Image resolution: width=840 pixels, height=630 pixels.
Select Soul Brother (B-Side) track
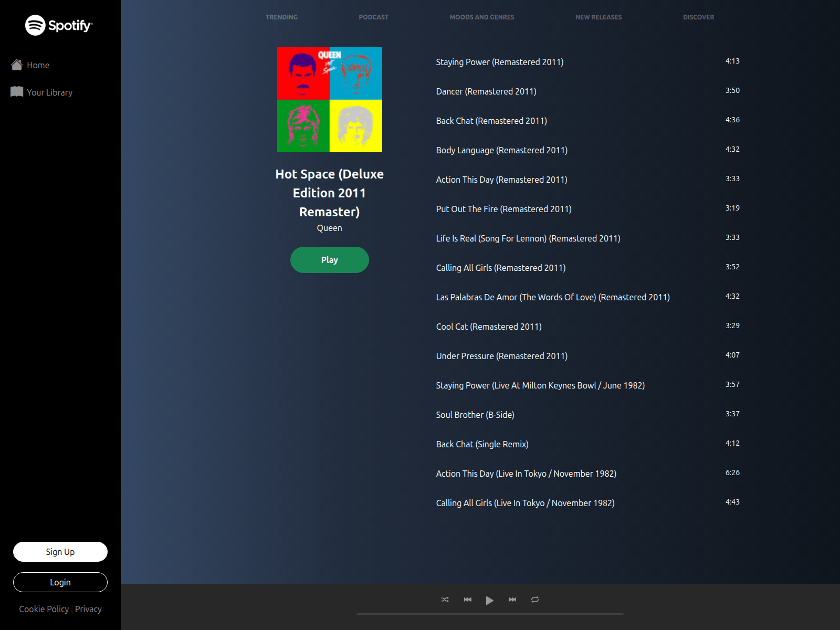pos(475,415)
